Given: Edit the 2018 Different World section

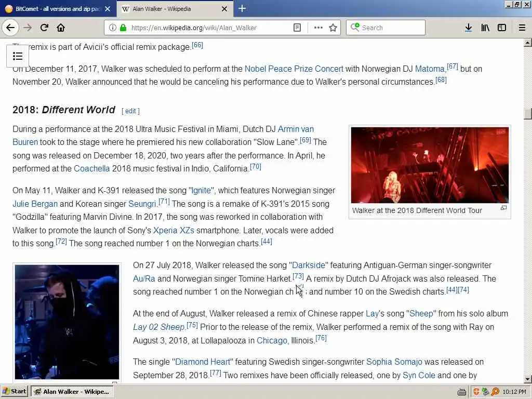Looking at the screenshot, I should coord(130,111).
